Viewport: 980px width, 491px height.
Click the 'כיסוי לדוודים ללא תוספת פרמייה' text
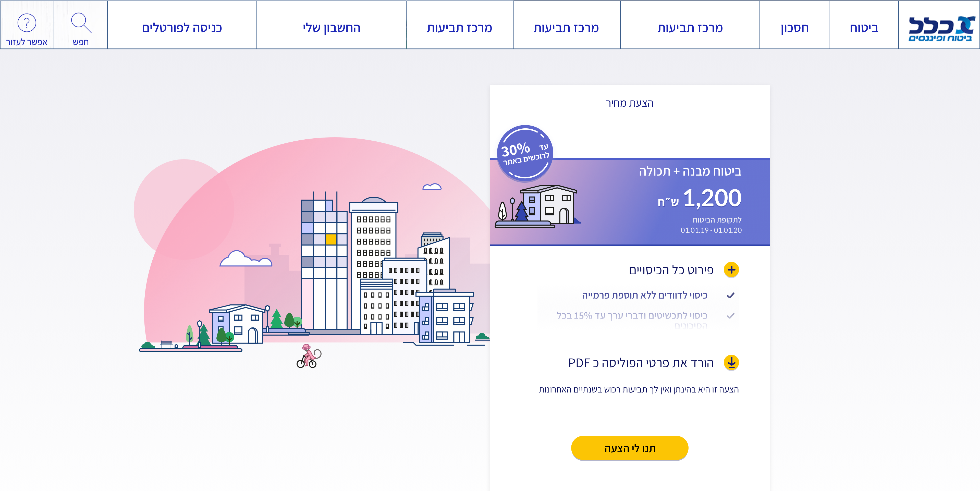coord(644,295)
